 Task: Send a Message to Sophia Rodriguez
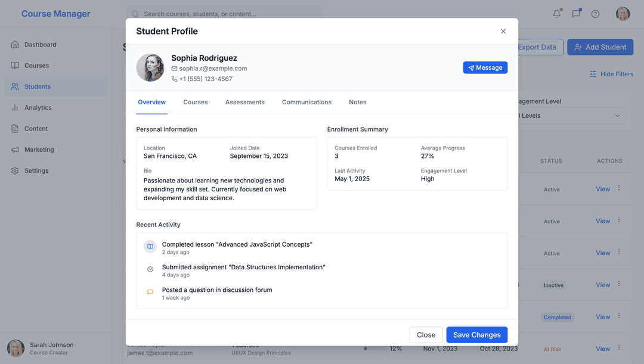point(485,68)
